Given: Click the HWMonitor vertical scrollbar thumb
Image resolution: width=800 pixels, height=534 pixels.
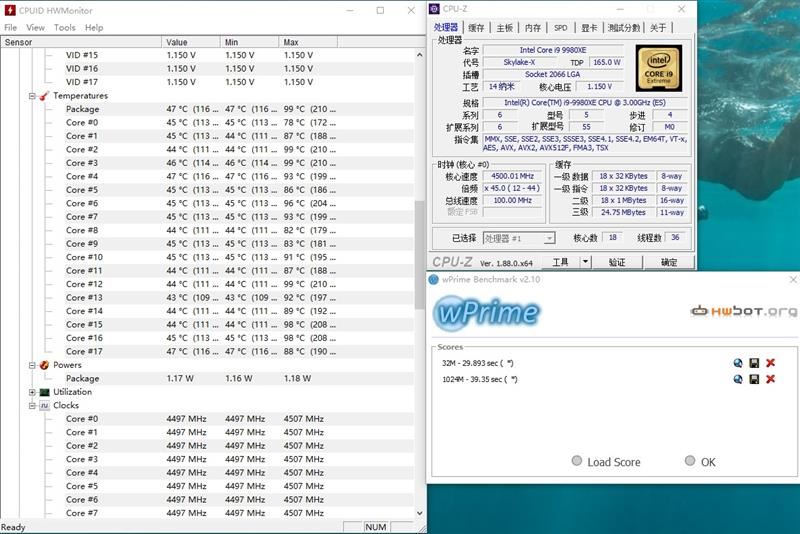Looking at the screenshot, I should point(419,255).
